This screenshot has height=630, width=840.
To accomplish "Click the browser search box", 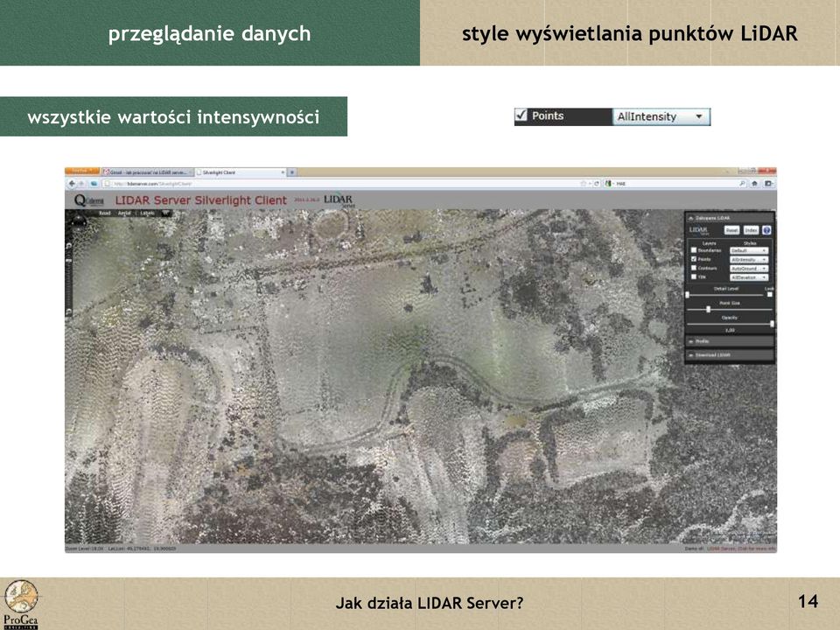I will (x=676, y=184).
